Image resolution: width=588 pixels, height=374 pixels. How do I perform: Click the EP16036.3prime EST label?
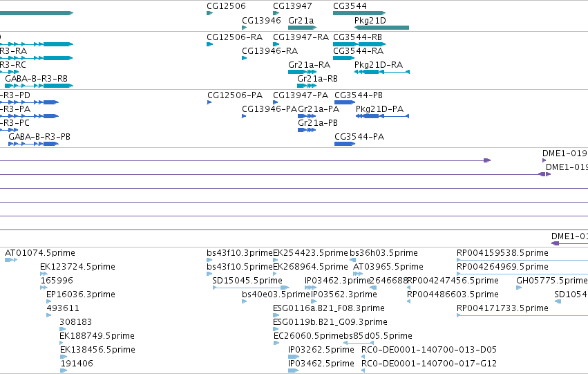coord(81,294)
